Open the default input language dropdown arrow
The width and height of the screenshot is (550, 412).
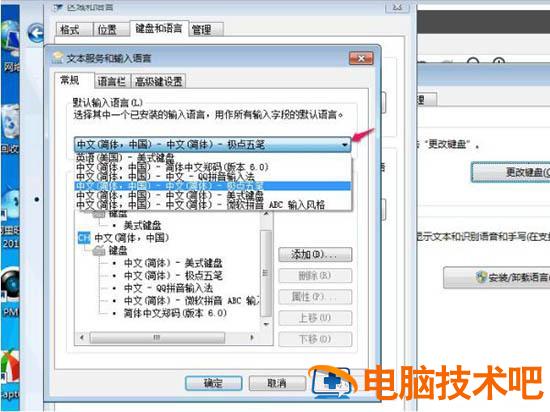click(345, 144)
